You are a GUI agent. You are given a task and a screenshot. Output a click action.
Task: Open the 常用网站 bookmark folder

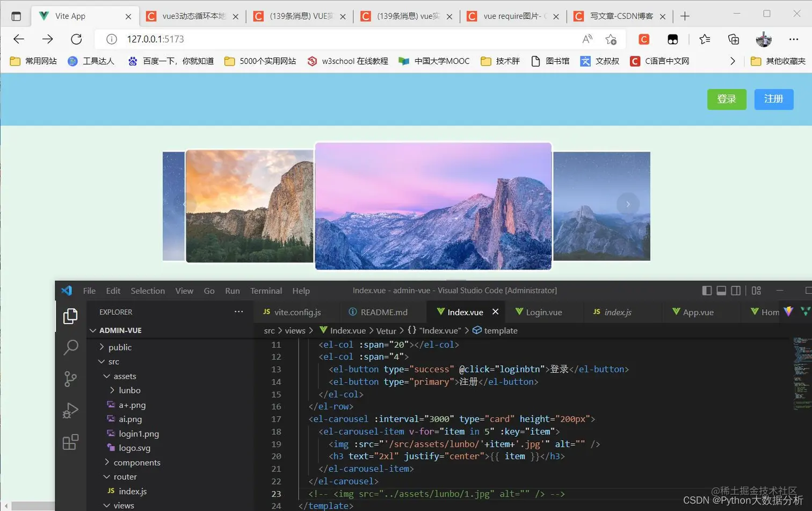[x=33, y=61]
